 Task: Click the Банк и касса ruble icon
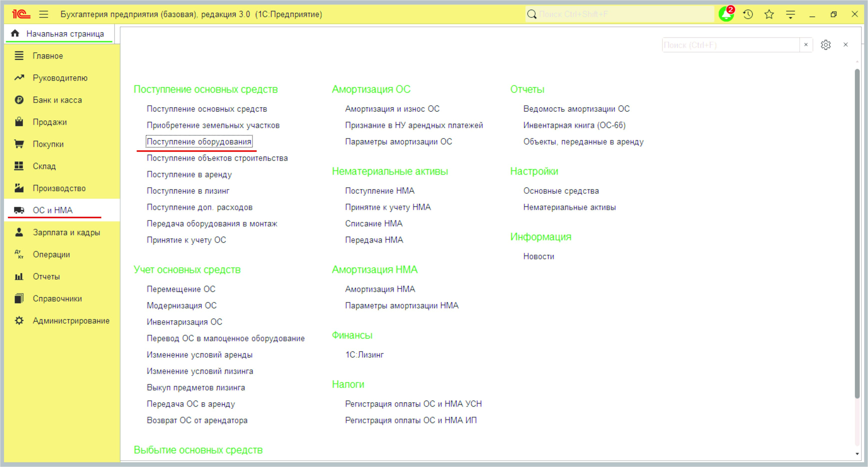coord(19,100)
